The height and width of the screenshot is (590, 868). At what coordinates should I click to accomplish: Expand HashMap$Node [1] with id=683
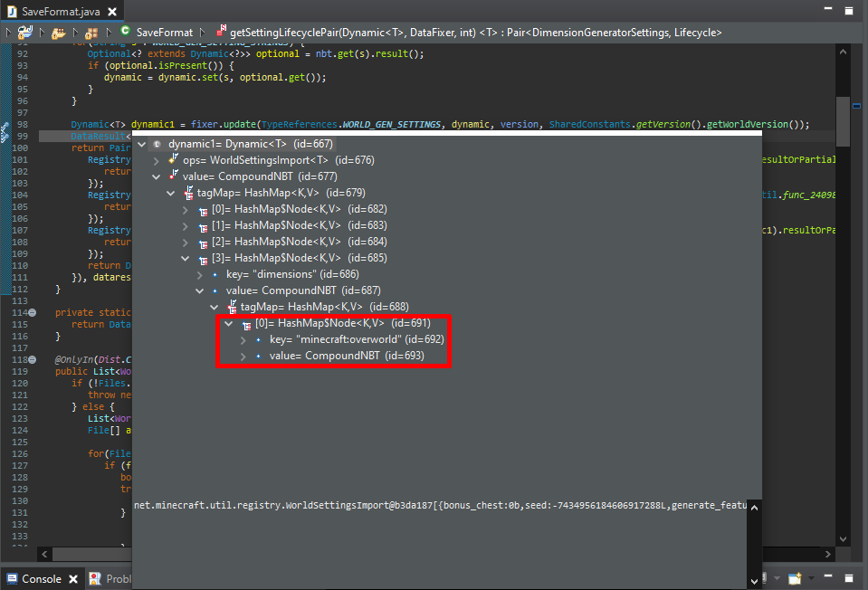pos(186,225)
